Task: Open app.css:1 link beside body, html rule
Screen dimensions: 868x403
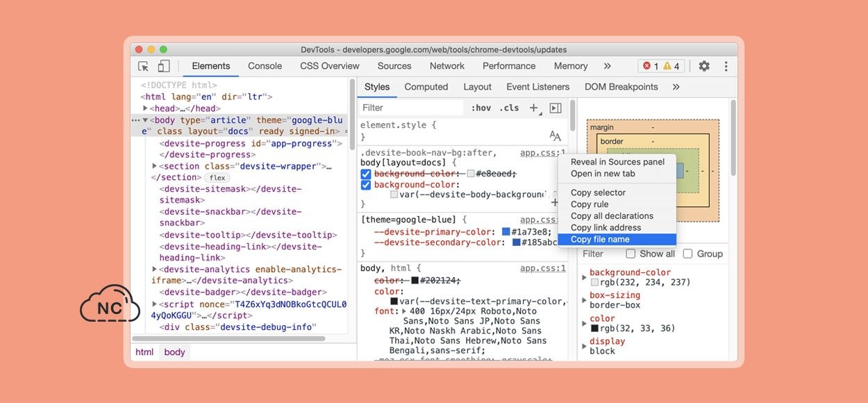Action: pyautogui.click(x=542, y=268)
